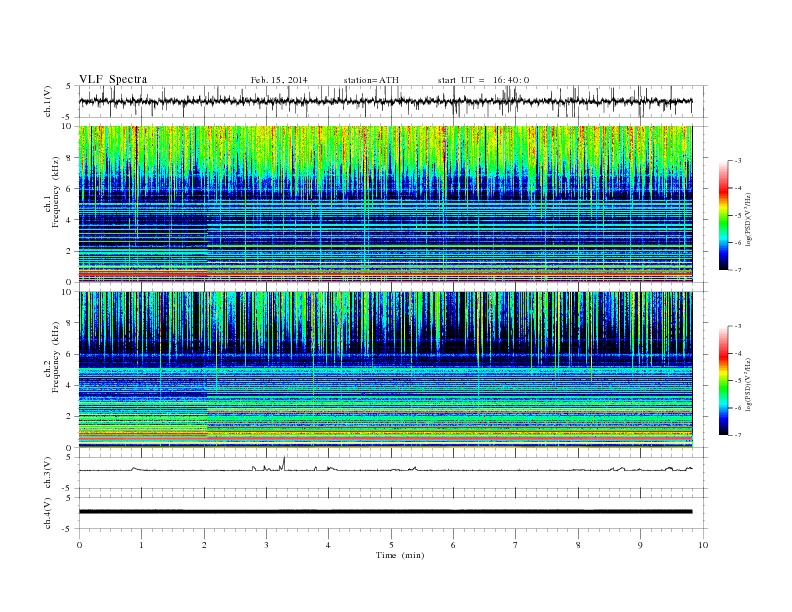Click the ch.1 spectrogram panel
The image size is (792, 612).
coord(386,204)
